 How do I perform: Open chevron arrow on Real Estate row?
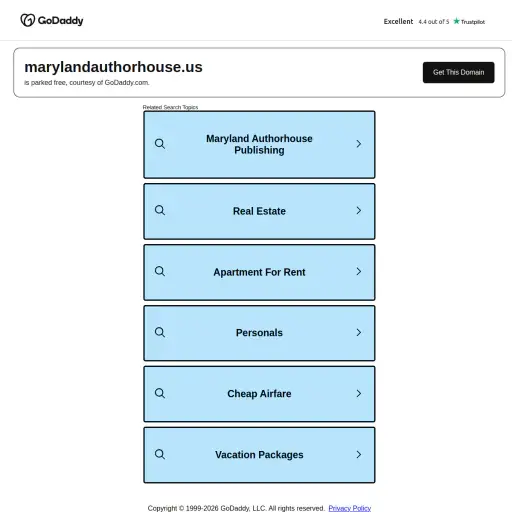coord(359,211)
